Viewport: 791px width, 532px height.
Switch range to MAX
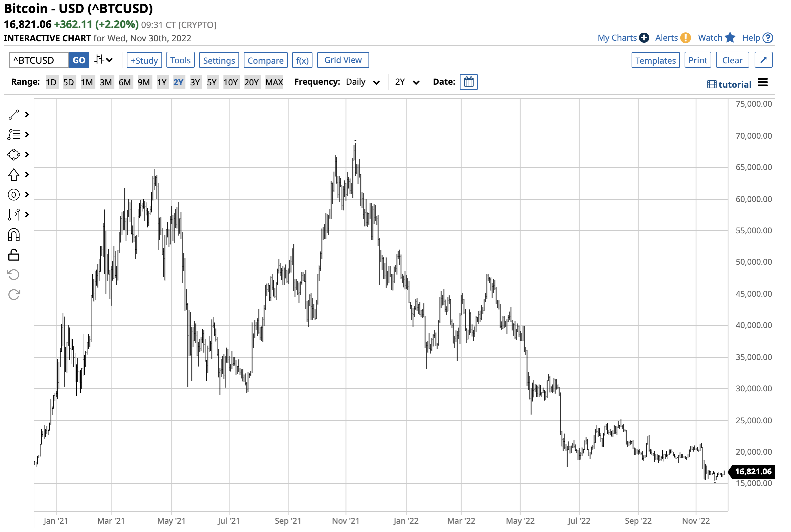click(x=274, y=82)
